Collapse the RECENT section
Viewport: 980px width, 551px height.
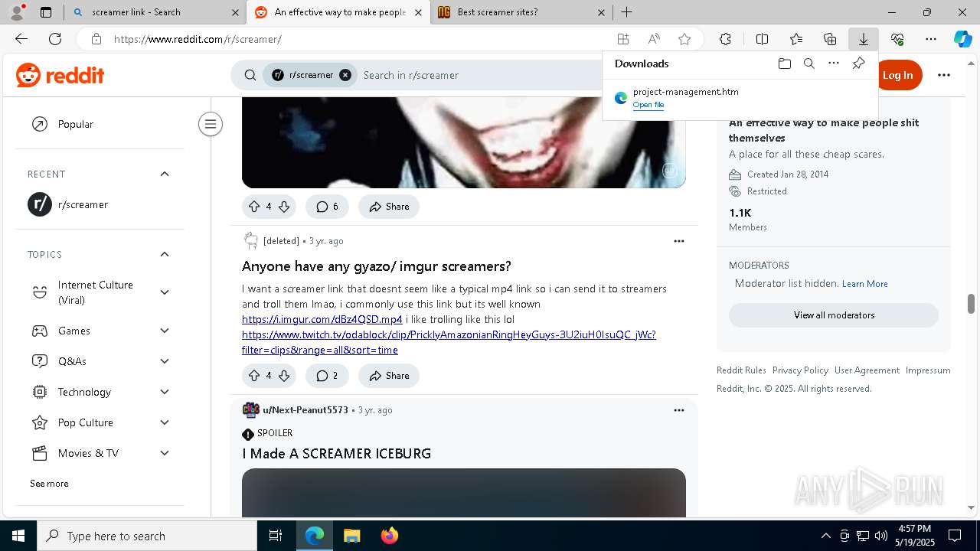point(165,174)
